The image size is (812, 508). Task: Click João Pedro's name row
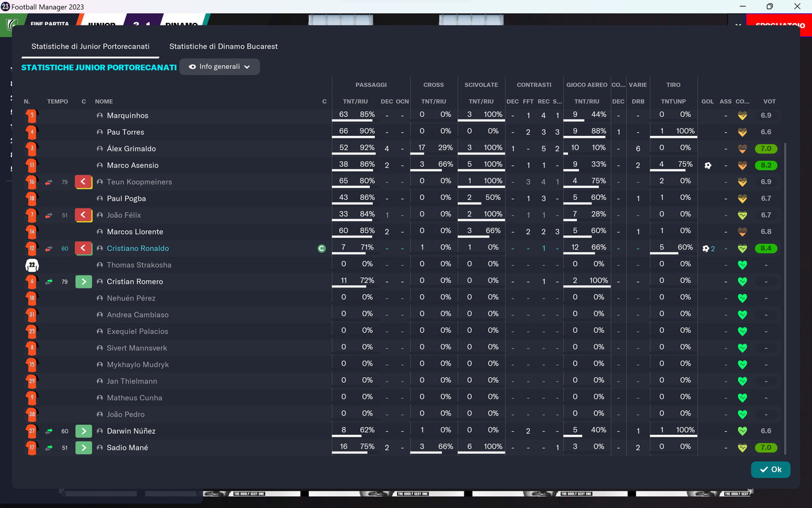click(126, 414)
